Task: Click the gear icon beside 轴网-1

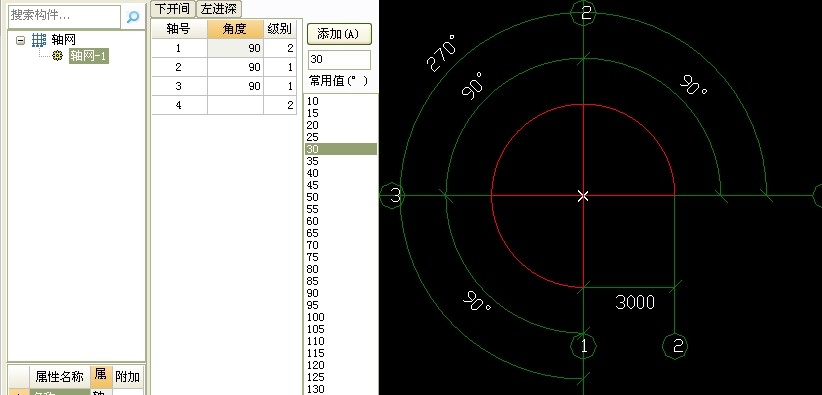Action: [x=58, y=56]
